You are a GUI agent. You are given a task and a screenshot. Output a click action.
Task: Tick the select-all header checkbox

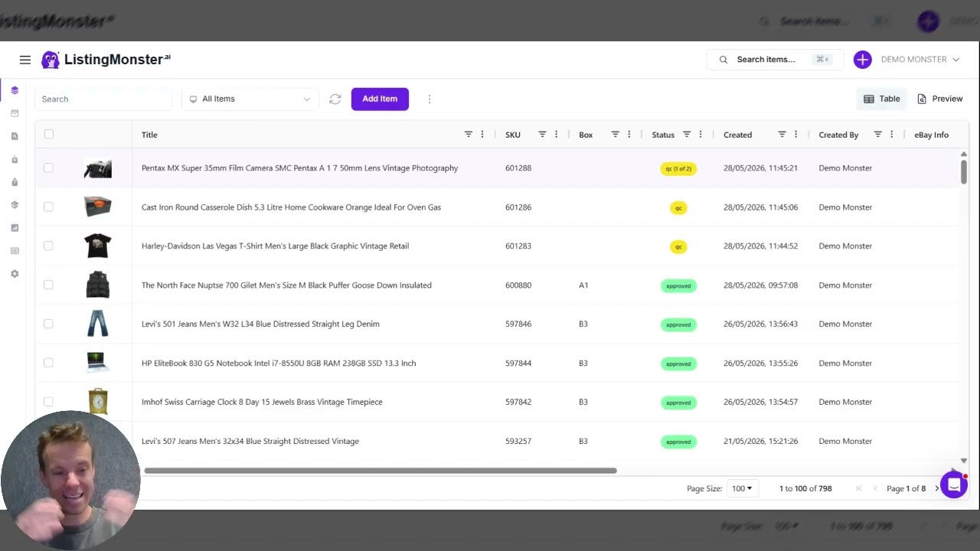[x=49, y=135]
